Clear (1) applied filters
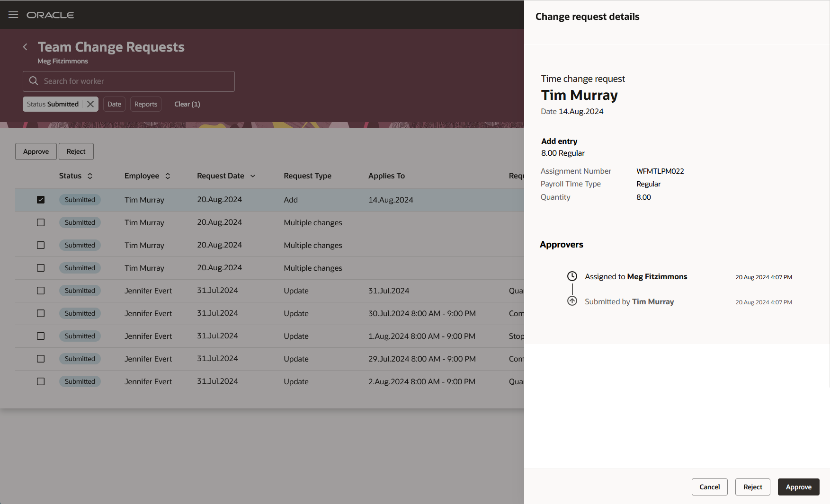The image size is (830, 504). coord(187,104)
